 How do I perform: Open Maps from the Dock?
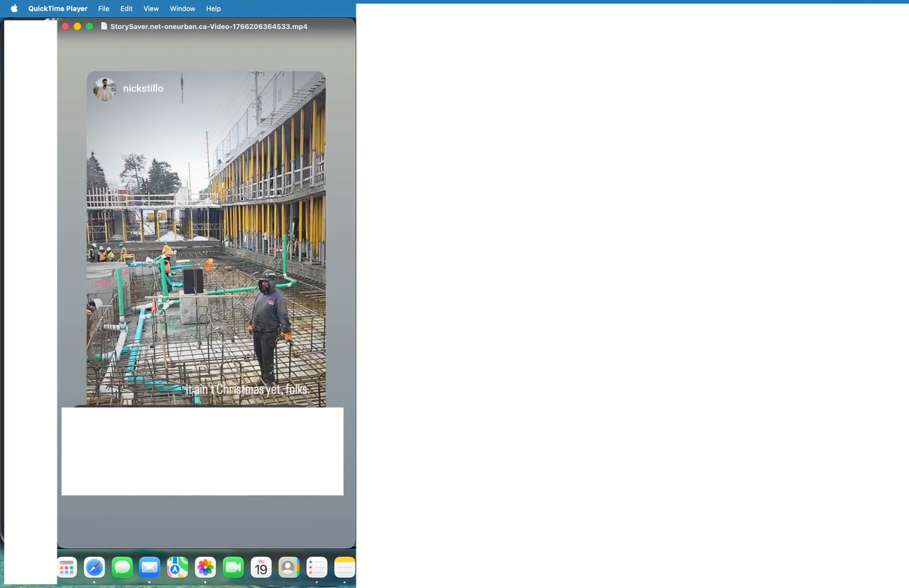[x=178, y=567]
